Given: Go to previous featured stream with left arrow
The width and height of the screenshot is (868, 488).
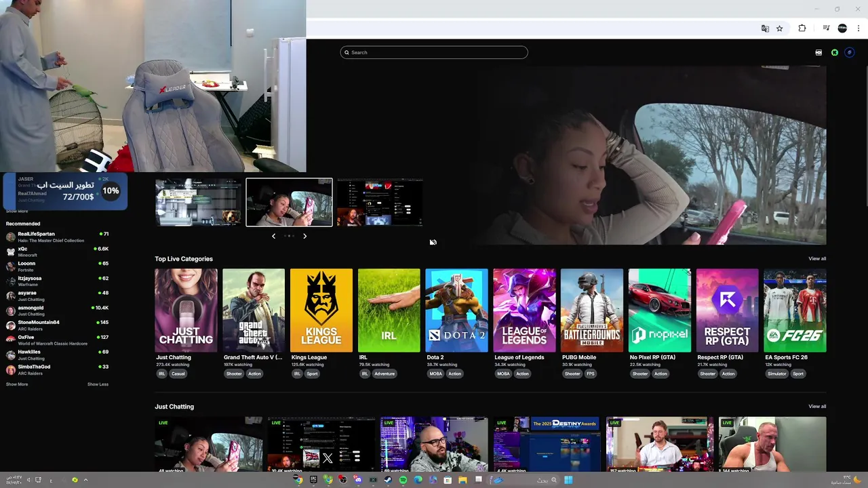Looking at the screenshot, I should click(x=273, y=236).
